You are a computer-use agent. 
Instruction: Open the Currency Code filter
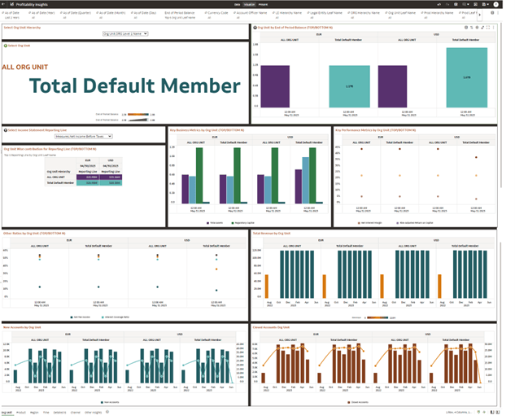pyautogui.click(x=216, y=15)
